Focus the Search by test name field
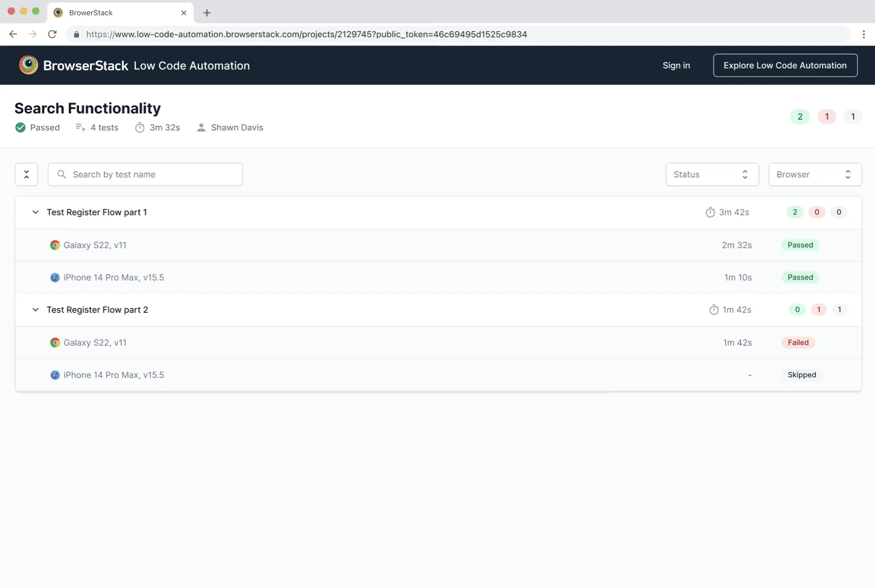The height and width of the screenshot is (588, 875). point(145,174)
